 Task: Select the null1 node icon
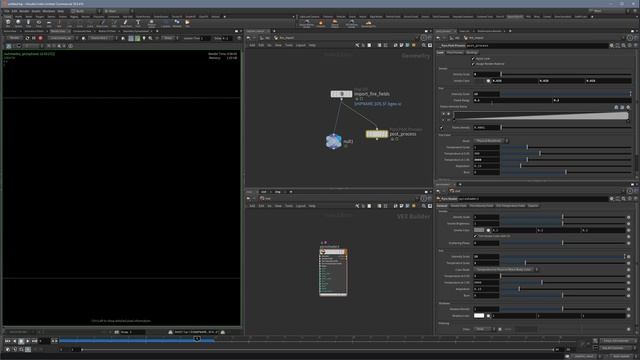click(333, 141)
